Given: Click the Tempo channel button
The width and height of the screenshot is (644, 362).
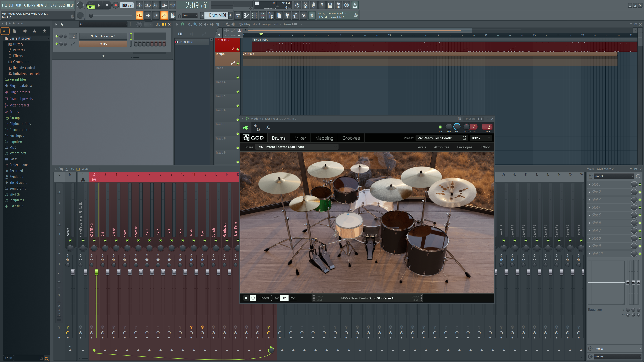Looking at the screenshot, I should pos(103,44).
